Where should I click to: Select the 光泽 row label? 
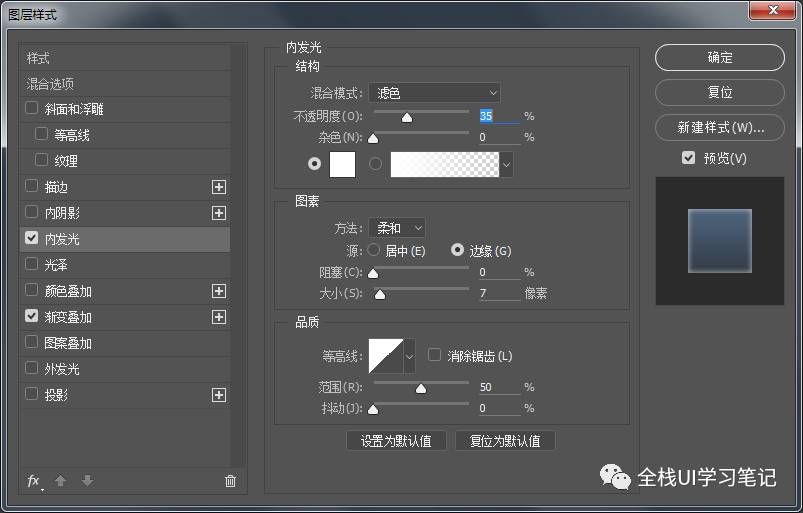(56, 265)
